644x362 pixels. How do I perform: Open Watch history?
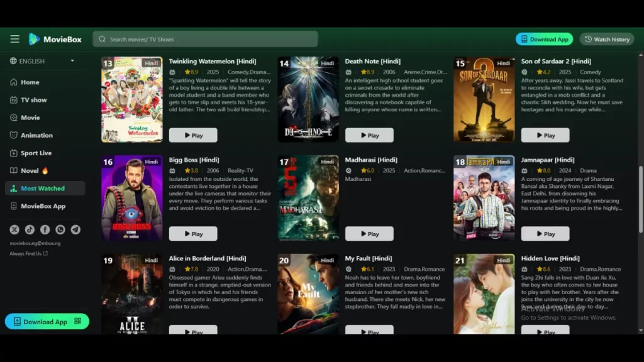(x=607, y=39)
